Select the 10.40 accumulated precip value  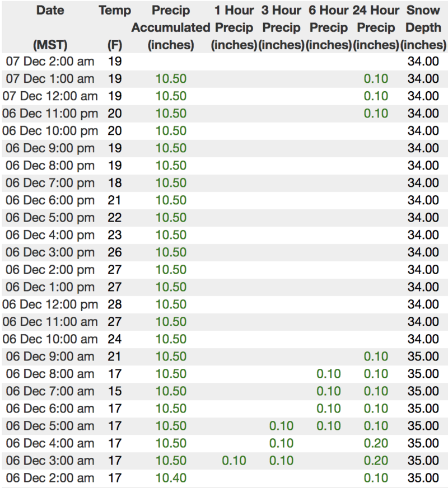coord(171,478)
